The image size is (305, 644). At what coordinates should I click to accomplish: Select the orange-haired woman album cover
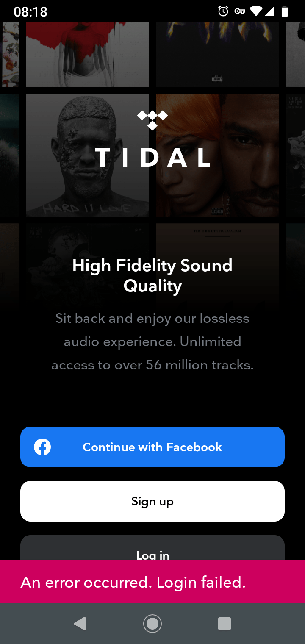tap(217, 155)
